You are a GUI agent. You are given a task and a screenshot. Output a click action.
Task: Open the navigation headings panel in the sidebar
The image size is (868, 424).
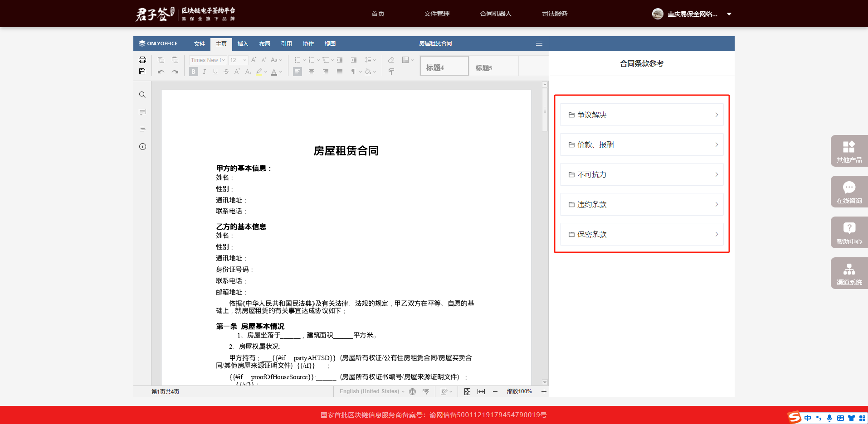click(142, 129)
